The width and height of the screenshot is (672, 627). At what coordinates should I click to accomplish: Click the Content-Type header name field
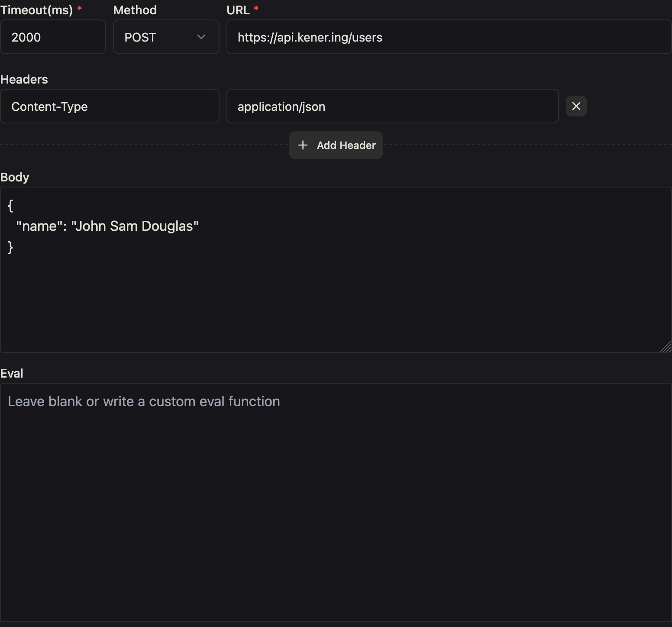click(x=110, y=107)
